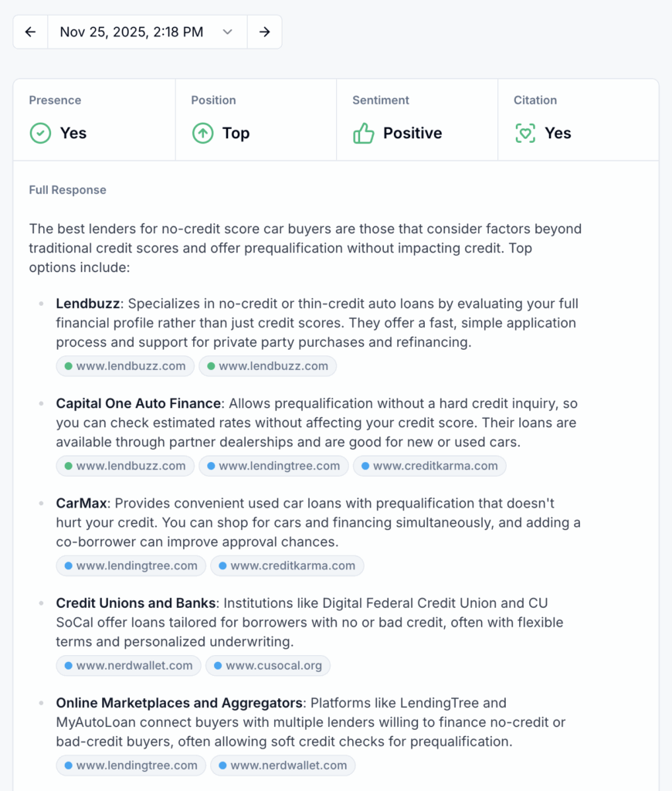Viewport: 672px width, 791px height.
Task: Open the Nov 25, 2025 date dropdown
Action: [132, 32]
